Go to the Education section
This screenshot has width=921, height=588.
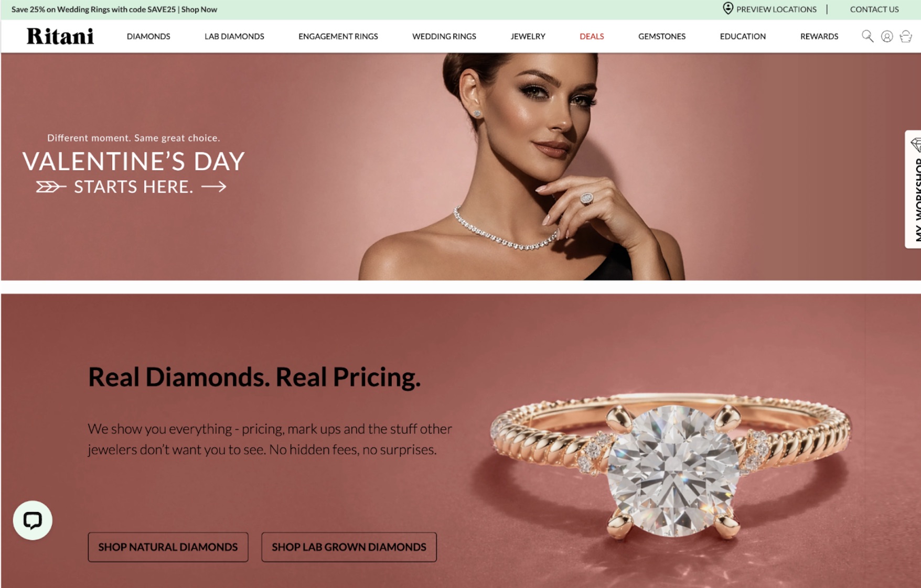click(x=743, y=36)
